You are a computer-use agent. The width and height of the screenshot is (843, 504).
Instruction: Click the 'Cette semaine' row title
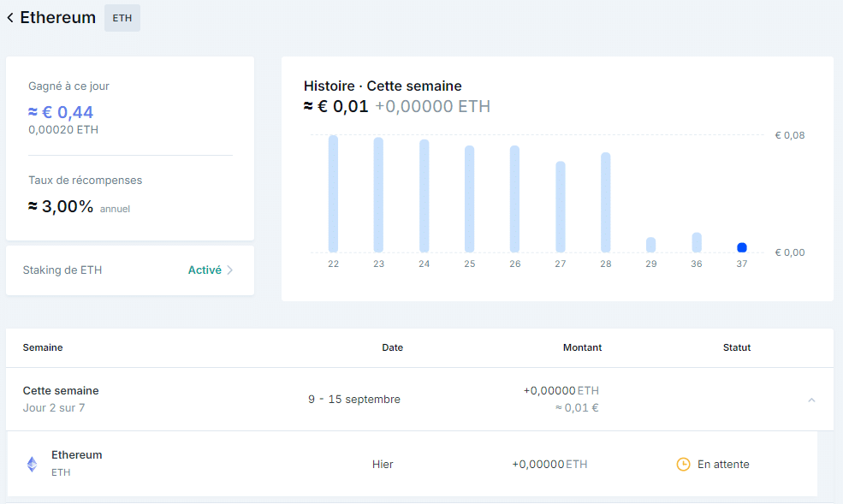(61, 391)
